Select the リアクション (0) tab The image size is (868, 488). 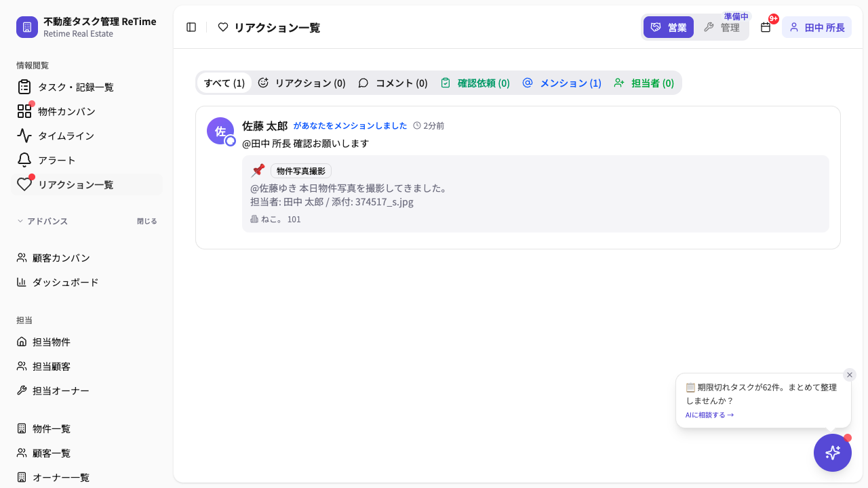click(302, 83)
